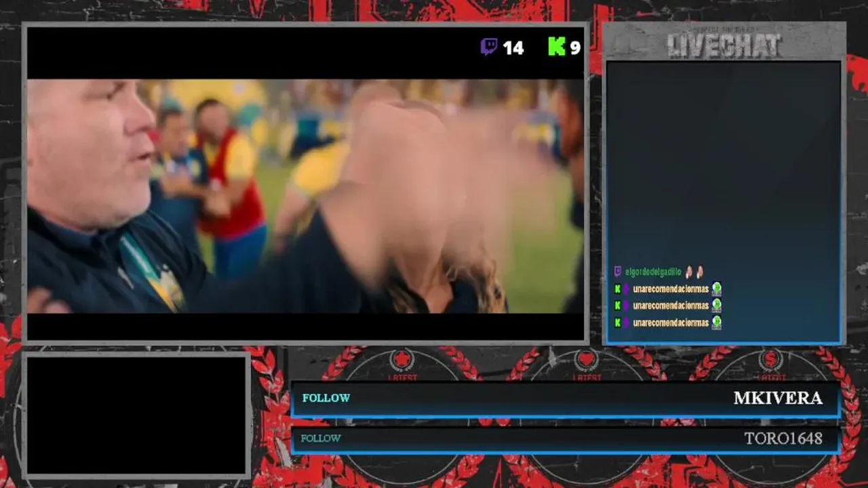Click the heart icon in the Latest badge
This screenshot has height=488, width=868.
587,360
